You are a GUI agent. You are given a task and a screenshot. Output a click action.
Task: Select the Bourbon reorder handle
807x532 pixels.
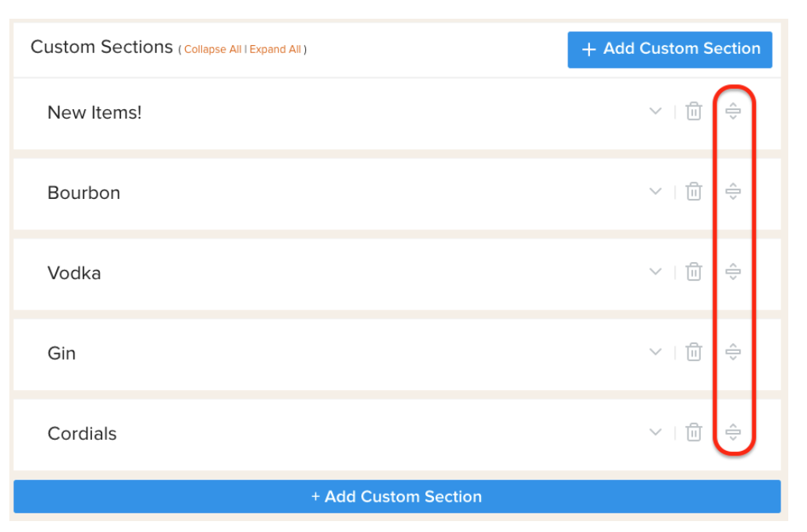[x=733, y=191]
